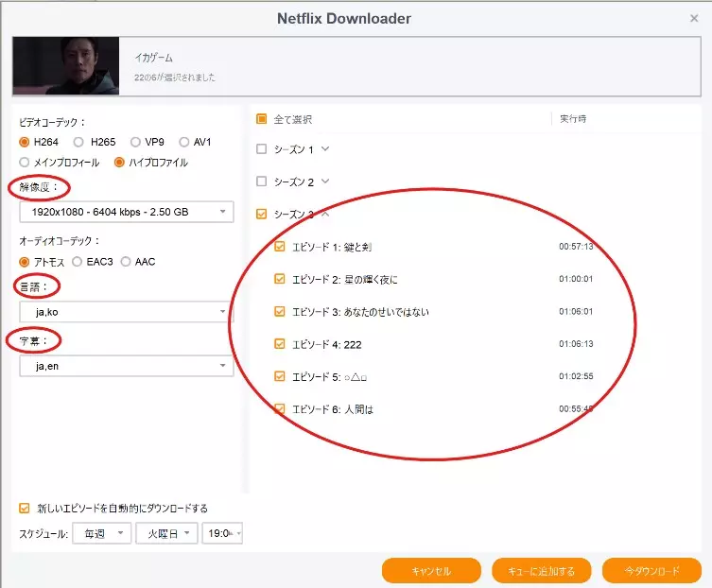
Task: Select ハイプロファイル profile option
Action: pos(119,162)
